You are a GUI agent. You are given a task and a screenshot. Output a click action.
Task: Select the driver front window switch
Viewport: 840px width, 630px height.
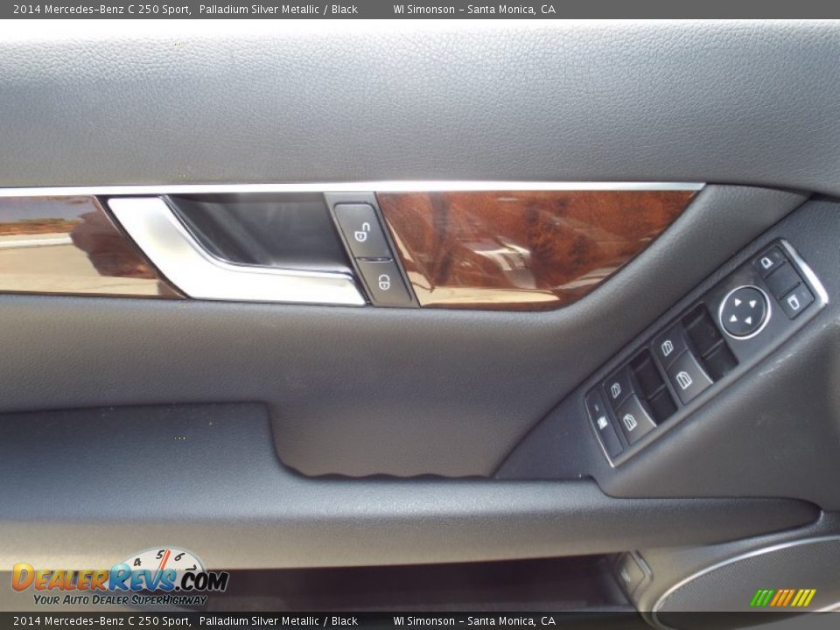tap(668, 347)
